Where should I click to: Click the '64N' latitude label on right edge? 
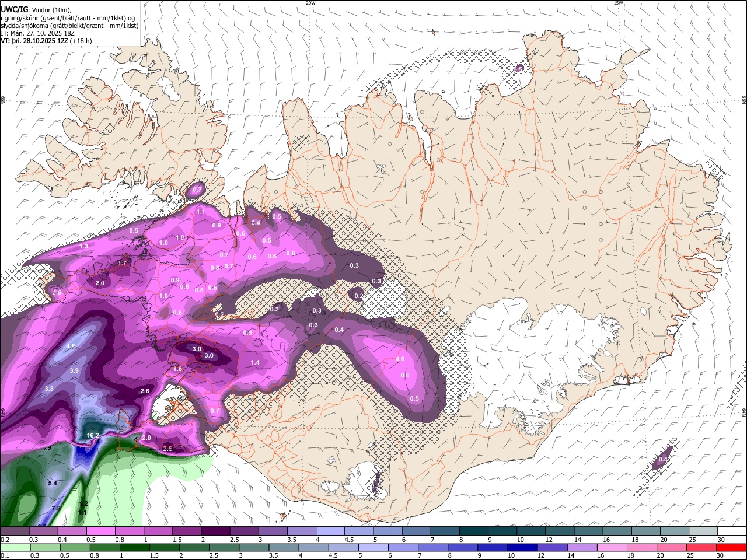pyautogui.click(x=744, y=412)
